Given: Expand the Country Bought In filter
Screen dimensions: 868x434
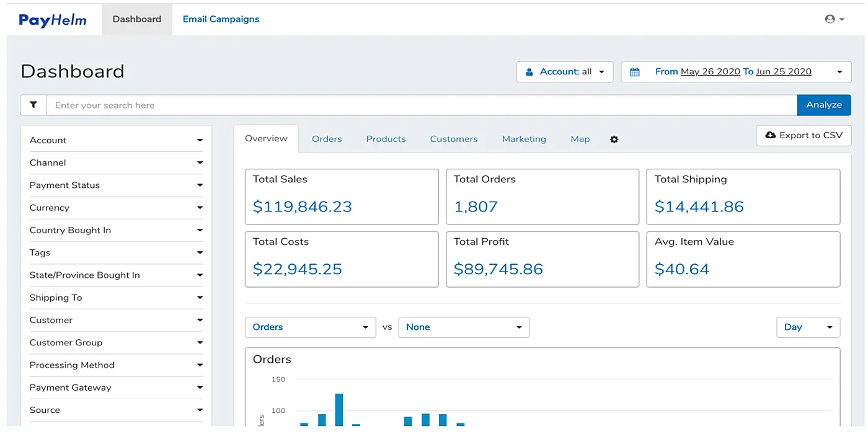Looking at the screenshot, I should [116, 230].
